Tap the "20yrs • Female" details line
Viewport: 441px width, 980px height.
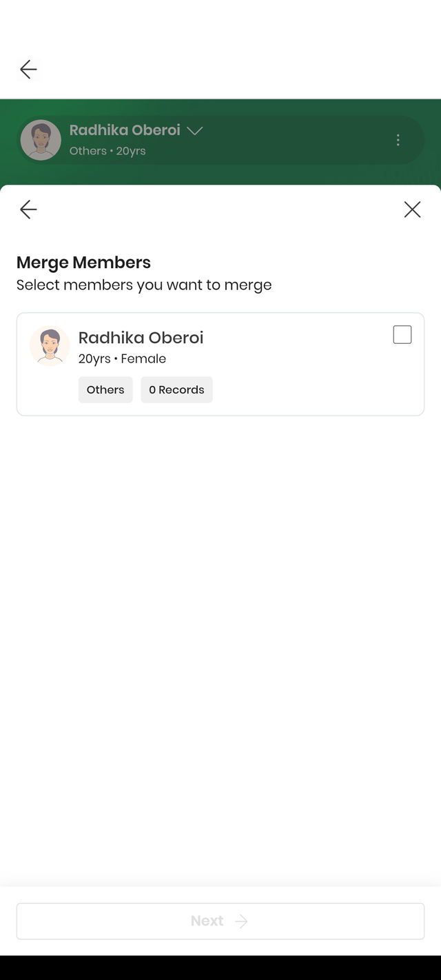[x=122, y=358]
